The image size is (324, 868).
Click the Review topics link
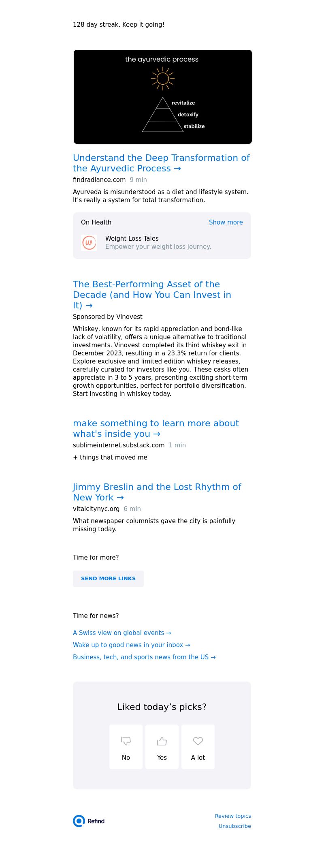coord(233,816)
